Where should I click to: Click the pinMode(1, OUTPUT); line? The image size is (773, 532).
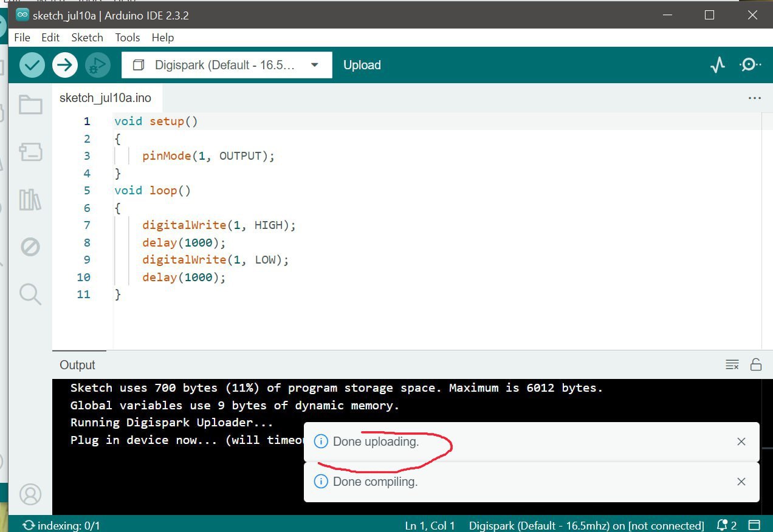click(208, 156)
